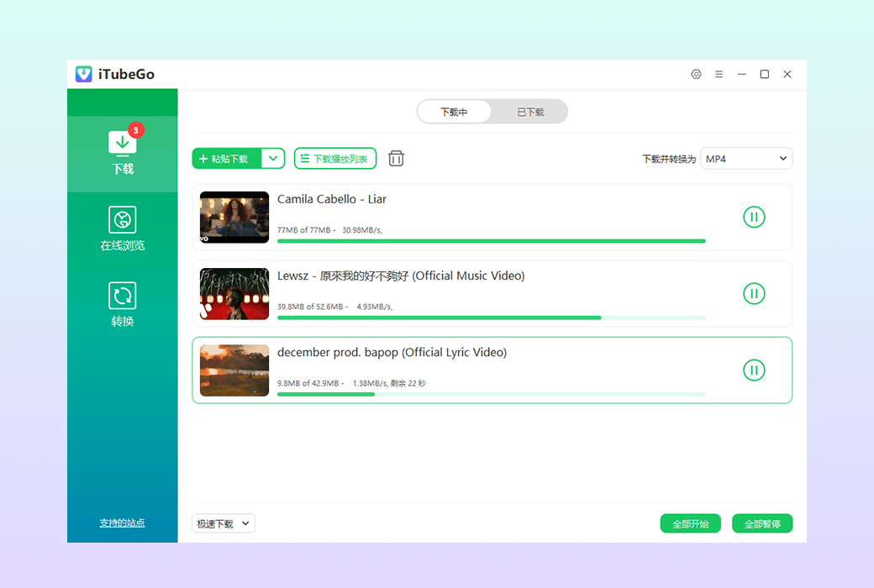The width and height of the screenshot is (874, 588).
Task: Click the "9.8MB of 42.9MB" status text
Action: 308,383
